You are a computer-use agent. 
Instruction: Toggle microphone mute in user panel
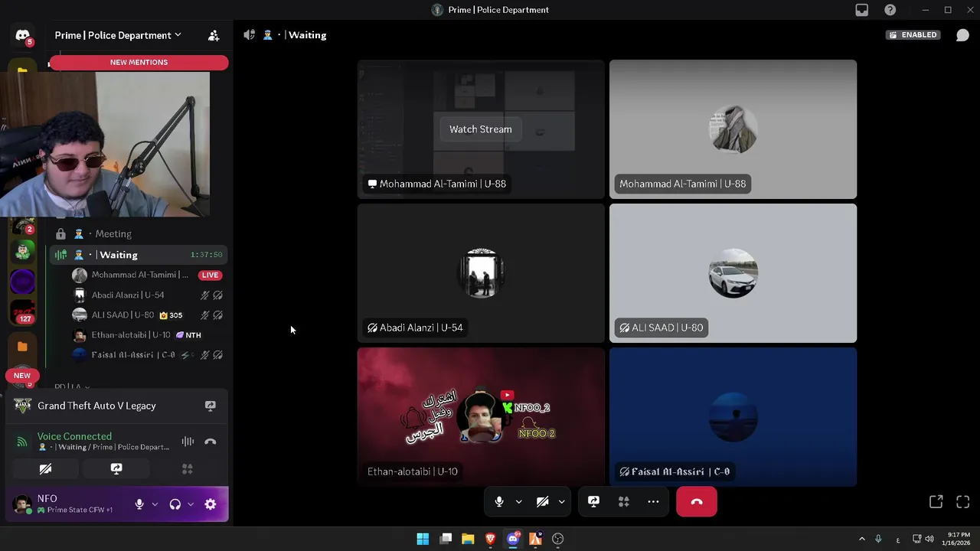point(139,504)
